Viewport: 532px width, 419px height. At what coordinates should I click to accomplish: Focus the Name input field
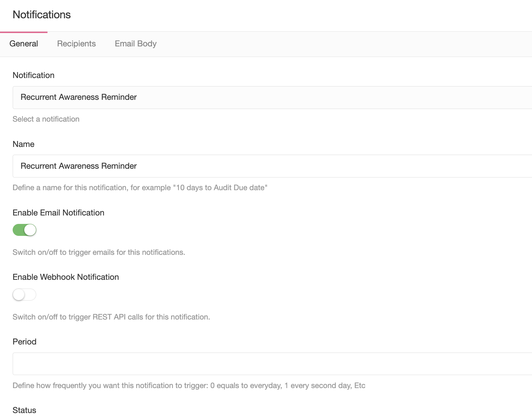pyautogui.click(x=272, y=166)
